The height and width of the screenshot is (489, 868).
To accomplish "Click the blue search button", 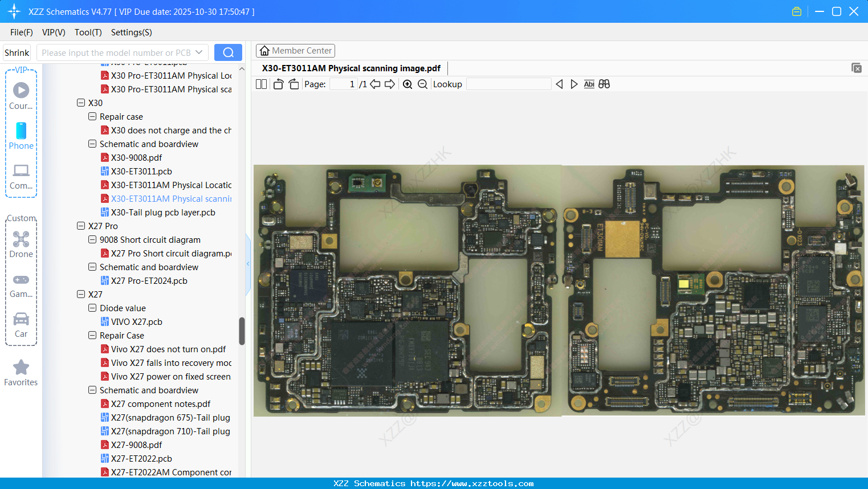I will click(x=228, y=52).
